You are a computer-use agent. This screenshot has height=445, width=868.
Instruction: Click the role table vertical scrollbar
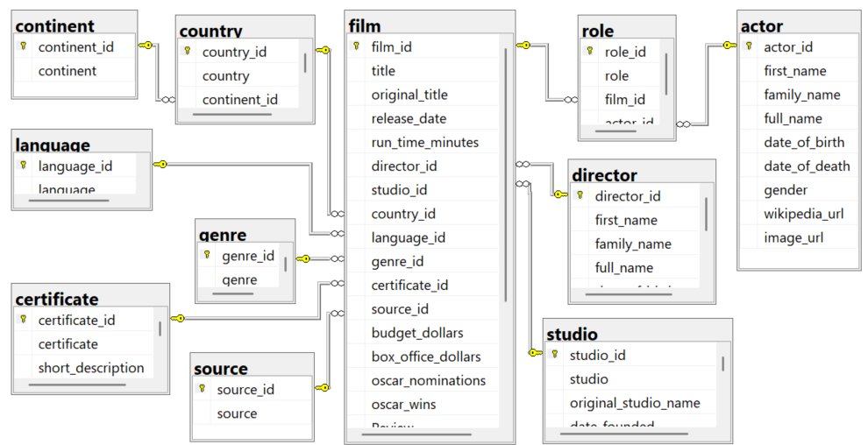(x=666, y=74)
